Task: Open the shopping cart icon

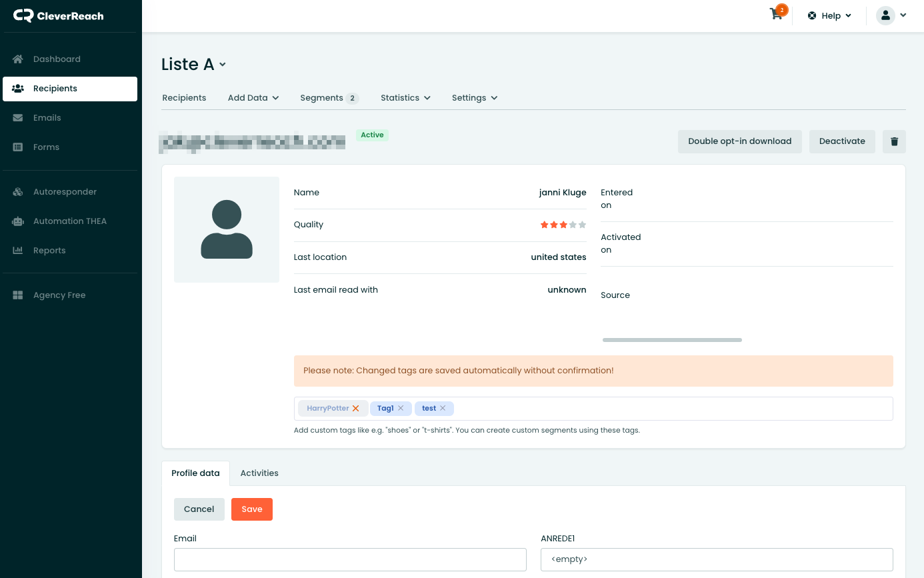Action: (777, 15)
